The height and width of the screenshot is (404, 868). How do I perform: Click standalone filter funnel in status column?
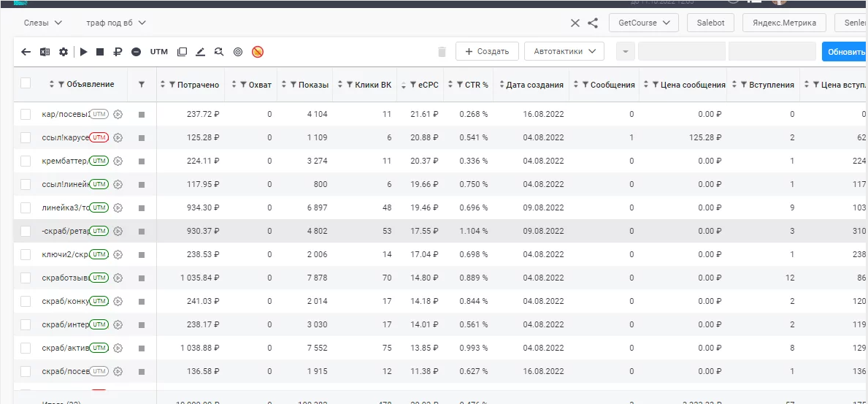coord(142,84)
